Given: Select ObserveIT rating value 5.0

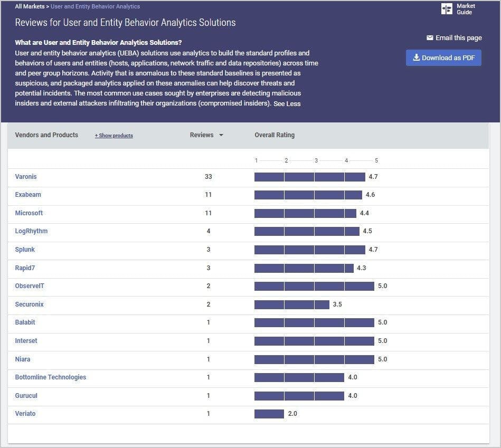Looking at the screenshot, I should tap(382, 286).
